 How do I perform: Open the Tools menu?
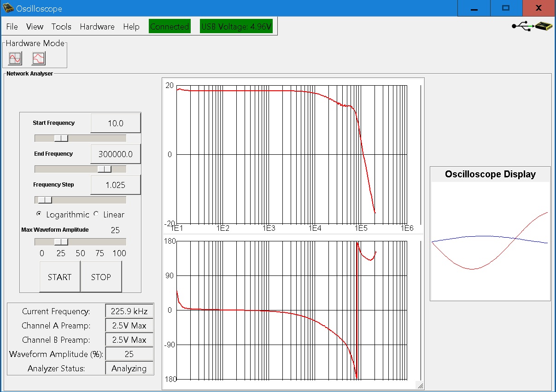[61, 27]
